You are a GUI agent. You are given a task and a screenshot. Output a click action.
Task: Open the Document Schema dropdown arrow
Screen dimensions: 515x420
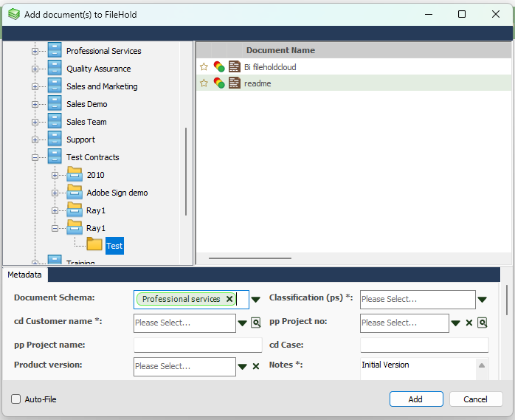[256, 299]
